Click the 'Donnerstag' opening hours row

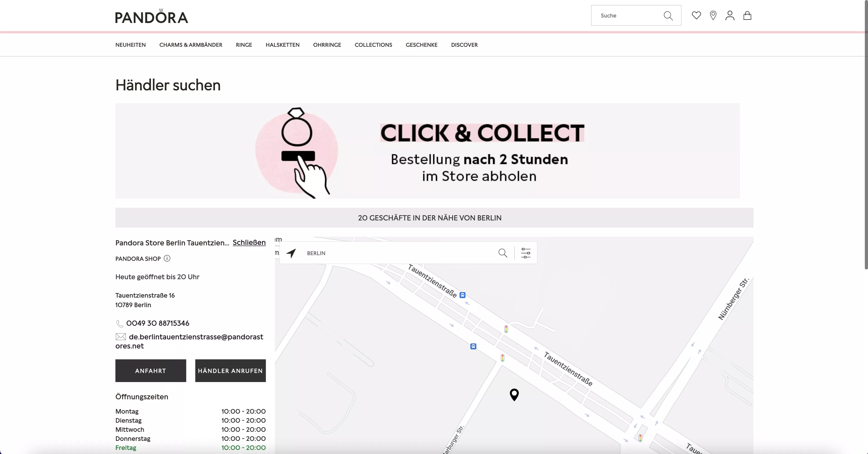pyautogui.click(x=190, y=439)
